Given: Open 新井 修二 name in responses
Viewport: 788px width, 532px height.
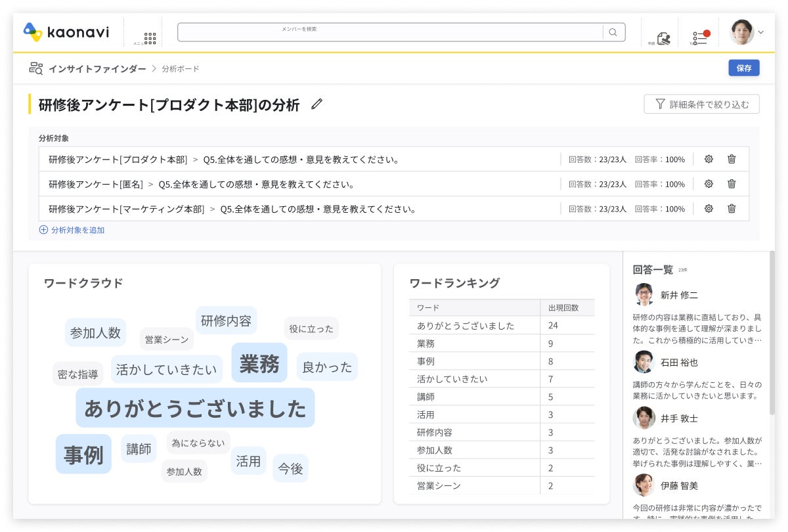Looking at the screenshot, I should click(x=679, y=295).
